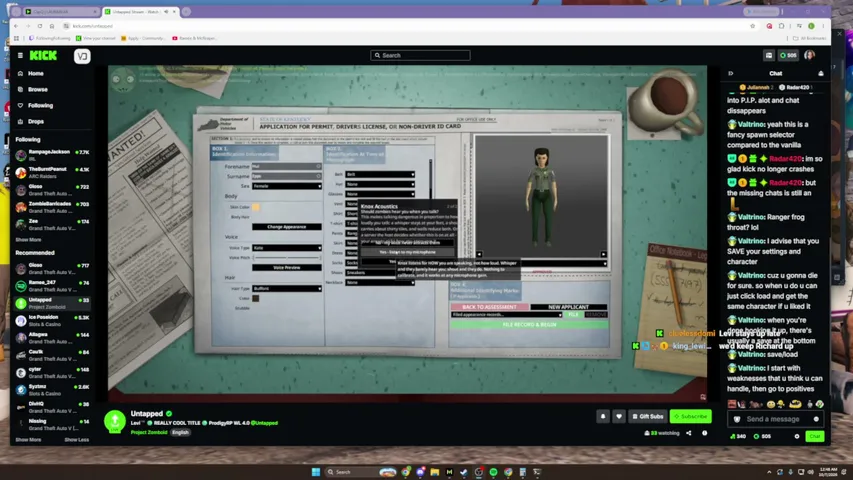Click FILE RECORD & BEGIN button

pyautogui.click(x=529, y=324)
